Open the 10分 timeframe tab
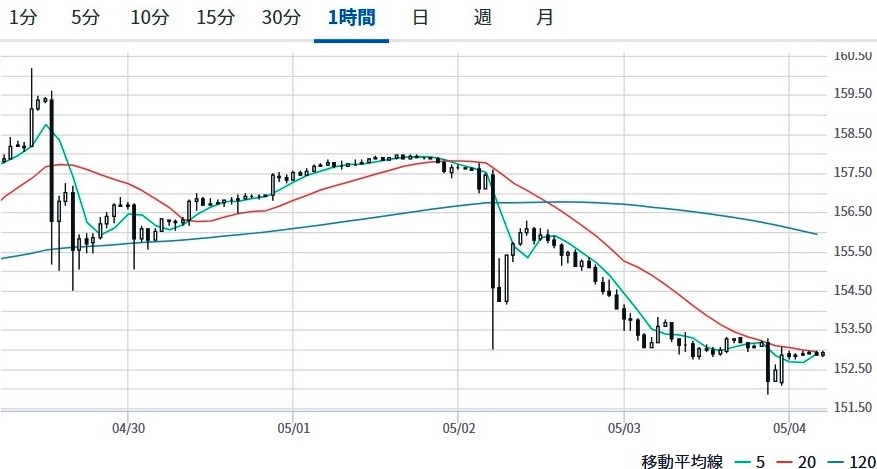877x469 pixels. click(x=150, y=18)
